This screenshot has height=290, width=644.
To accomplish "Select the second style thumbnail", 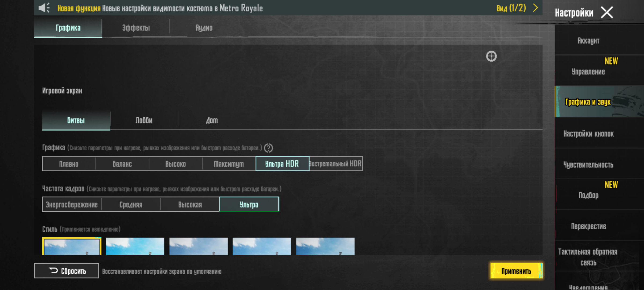I will coord(135,246).
